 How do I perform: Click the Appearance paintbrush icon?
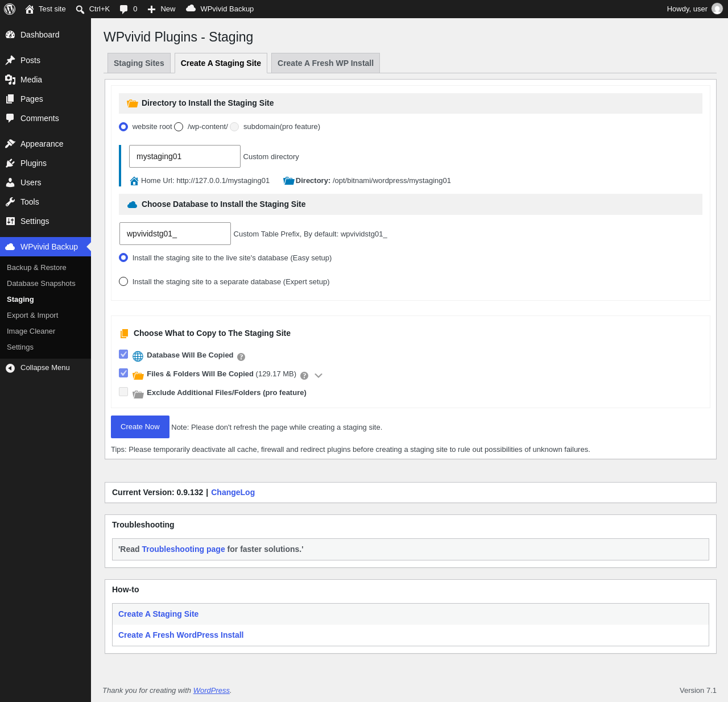click(x=10, y=144)
